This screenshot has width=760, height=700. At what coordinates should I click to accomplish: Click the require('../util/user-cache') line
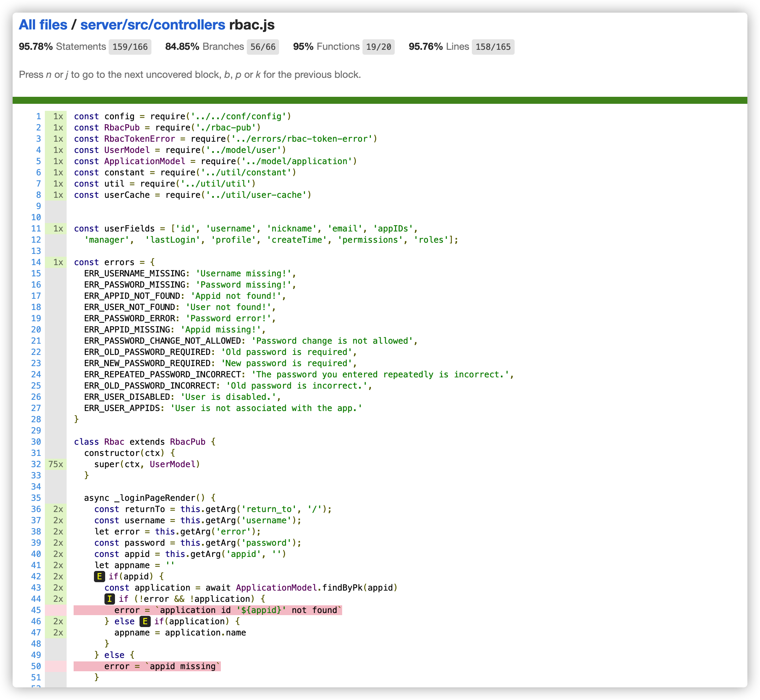192,195
